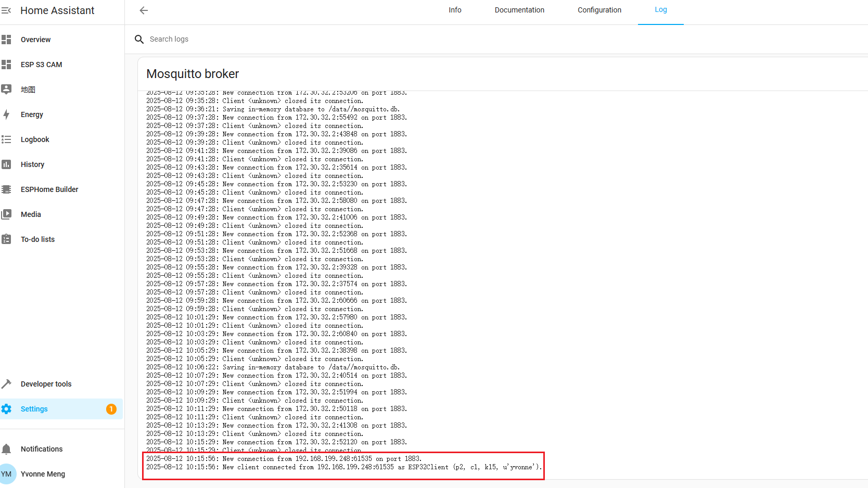Open the To-do lists icon
This screenshot has width=868, height=488.
pos(6,239)
